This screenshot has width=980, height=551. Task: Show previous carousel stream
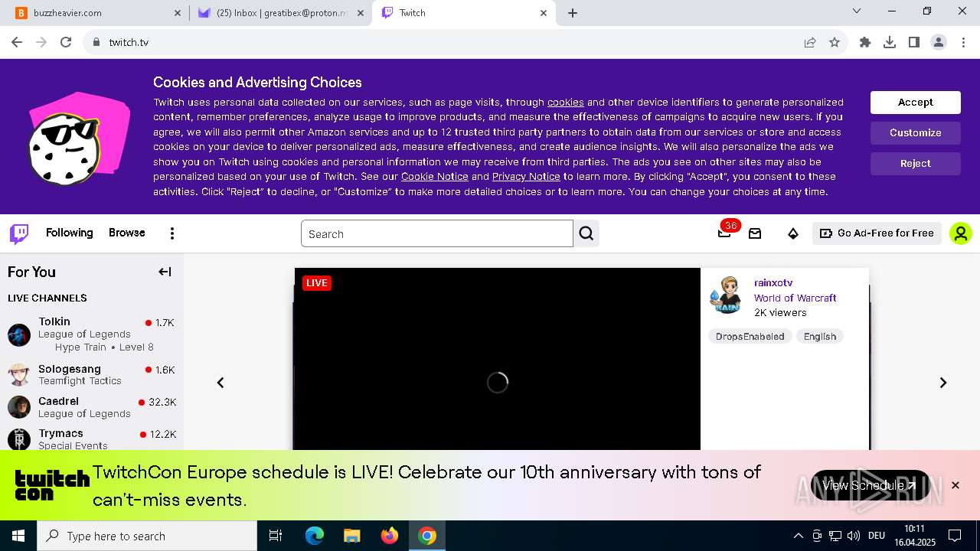pos(220,383)
